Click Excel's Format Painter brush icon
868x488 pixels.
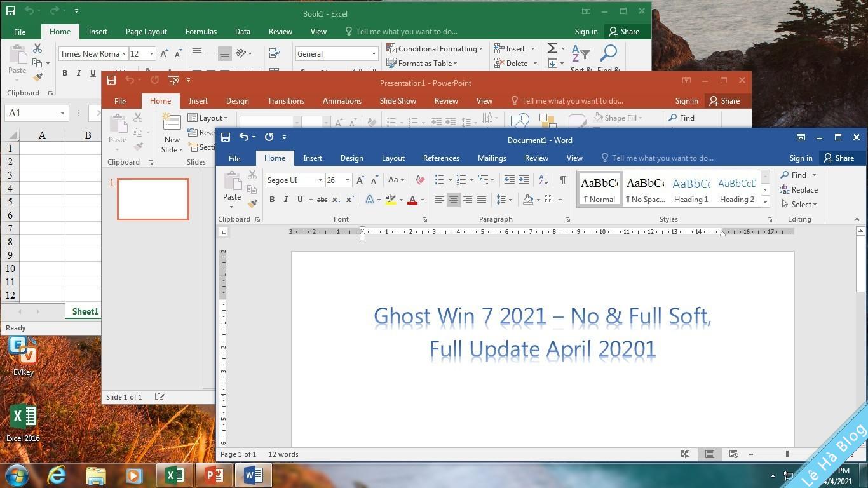pos(37,78)
